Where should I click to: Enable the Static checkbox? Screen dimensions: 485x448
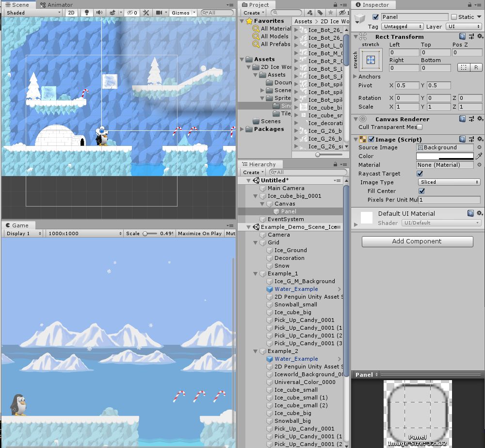(454, 17)
